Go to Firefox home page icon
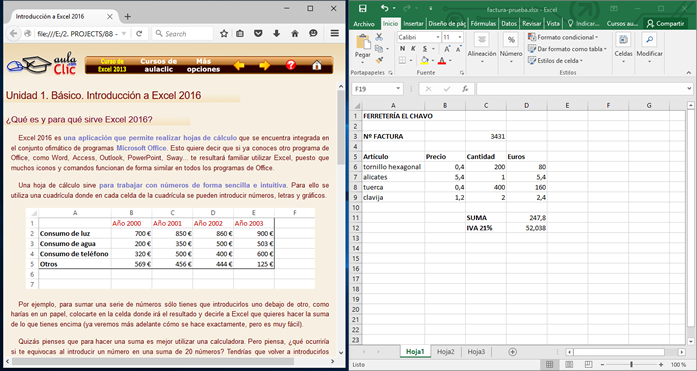 tap(295, 33)
